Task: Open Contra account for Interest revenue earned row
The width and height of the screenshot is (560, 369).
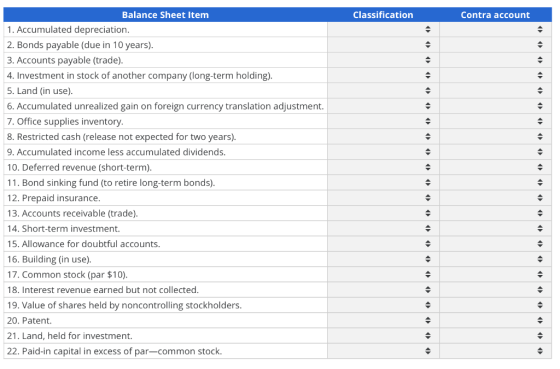Action: pos(495,290)
